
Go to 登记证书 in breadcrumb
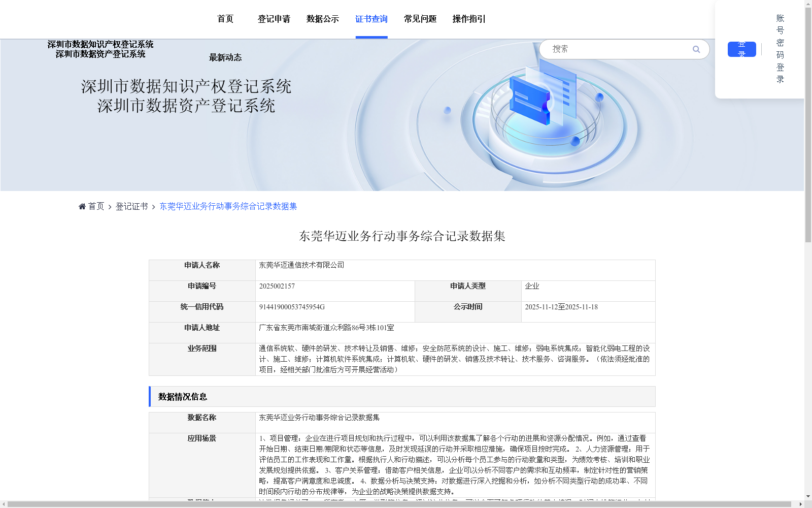(x=132, y=206)
